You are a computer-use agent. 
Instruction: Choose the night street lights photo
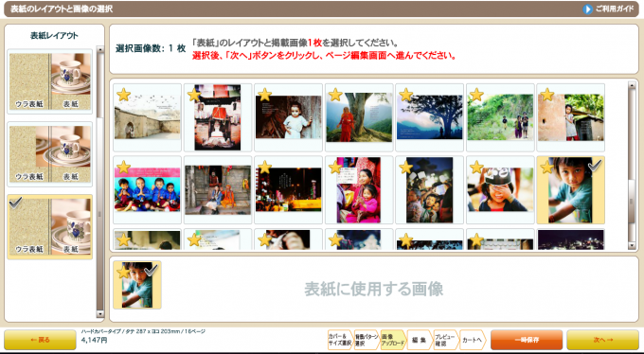pyautogui.click(x=288, y=189)
